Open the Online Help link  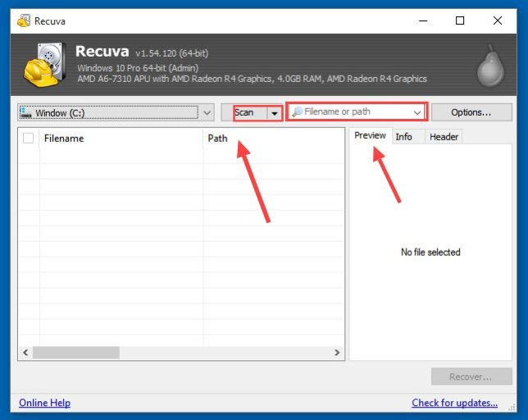click(x=45, y=403)
